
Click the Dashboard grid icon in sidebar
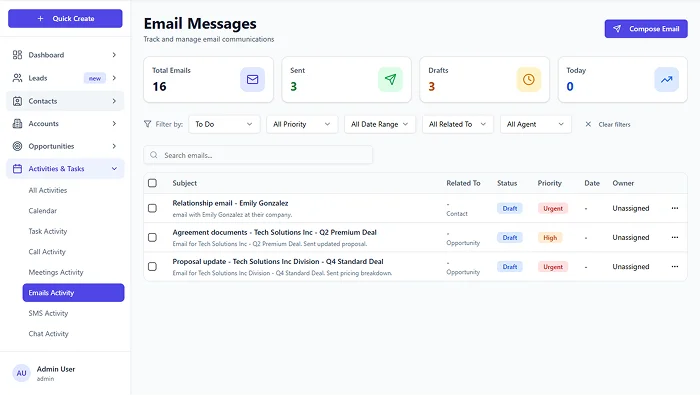[18, 55]
